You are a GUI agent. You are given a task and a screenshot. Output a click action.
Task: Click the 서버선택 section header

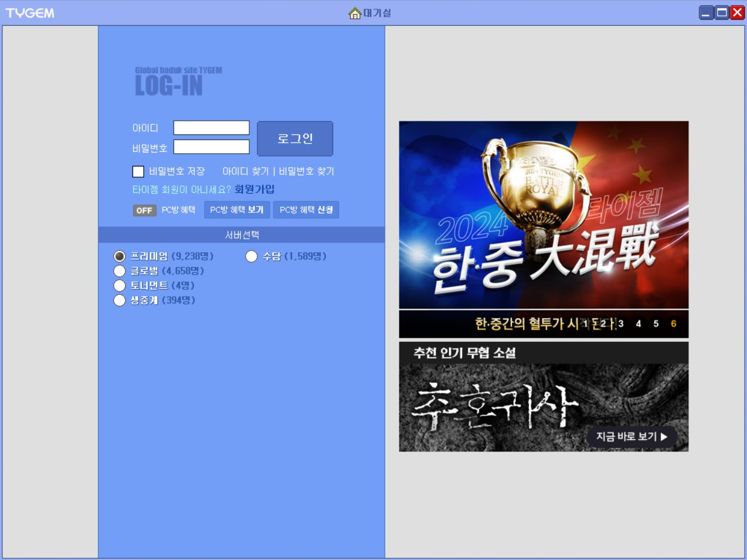pos(242,235)
